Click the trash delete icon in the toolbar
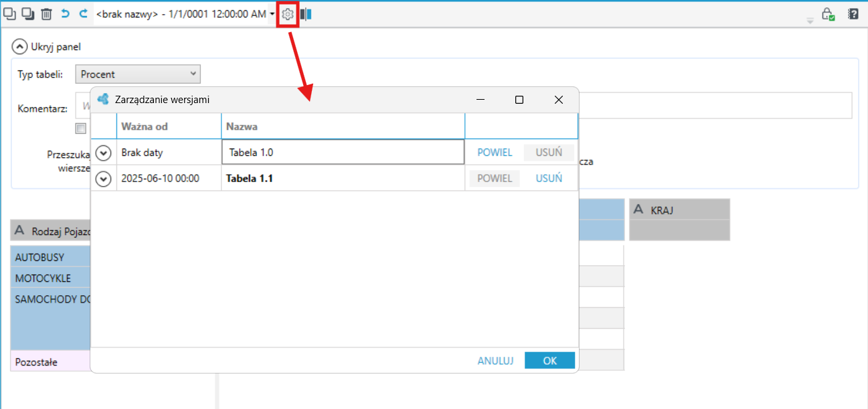The width and height of the screenshot is (868, 409). [46, 13]
